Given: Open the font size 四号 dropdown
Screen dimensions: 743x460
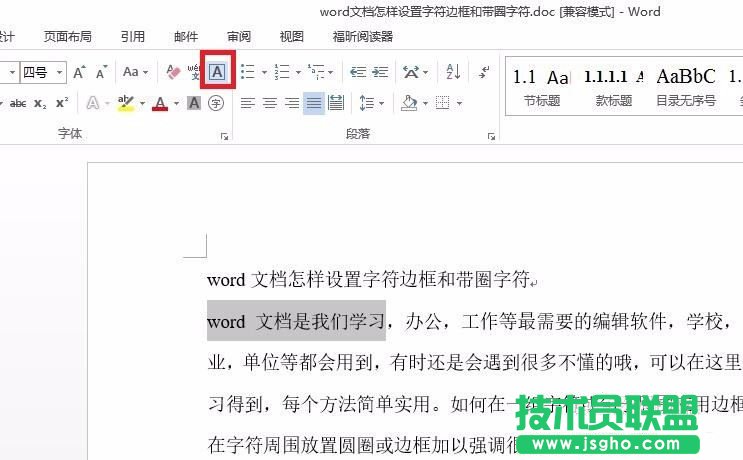Looking at the screenshot, I should pos(60,72).
